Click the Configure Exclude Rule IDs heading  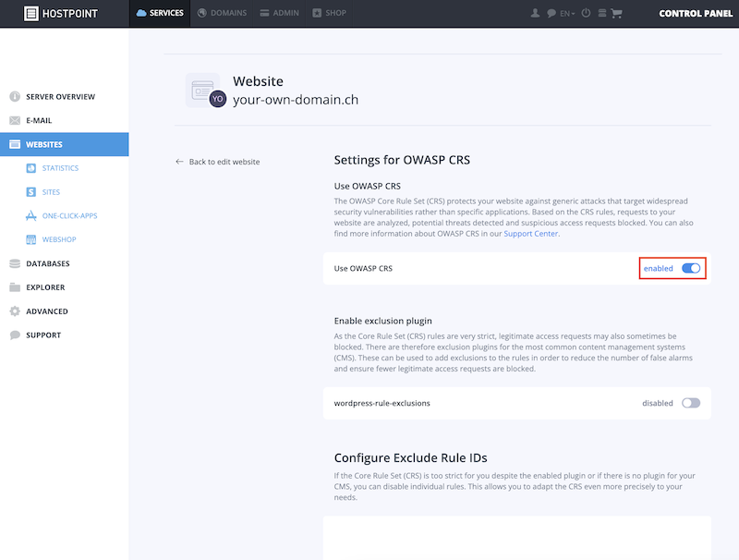(x=410, y=457)
